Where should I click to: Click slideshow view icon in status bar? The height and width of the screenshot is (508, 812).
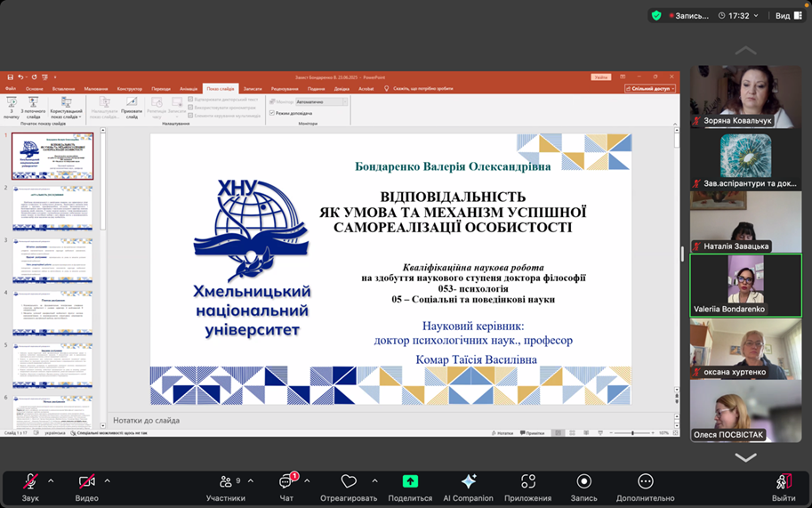click(600, 433)
